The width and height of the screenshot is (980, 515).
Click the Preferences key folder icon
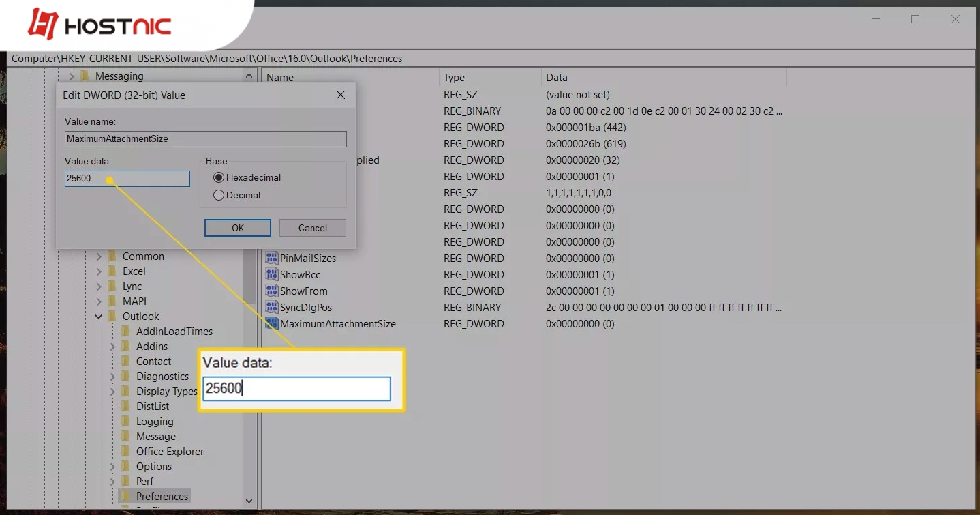pyautogui.click(x=126, y=496)
